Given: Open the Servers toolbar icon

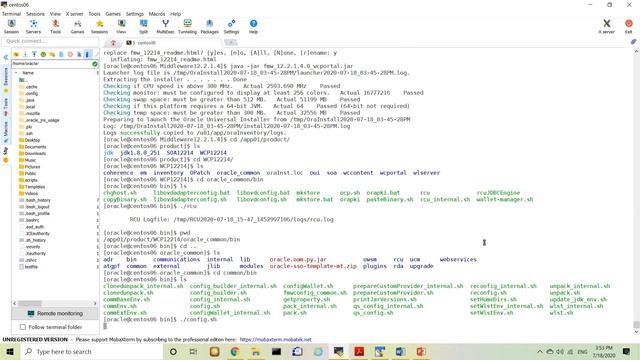Looking at the screenshot, I should point(33,27).
